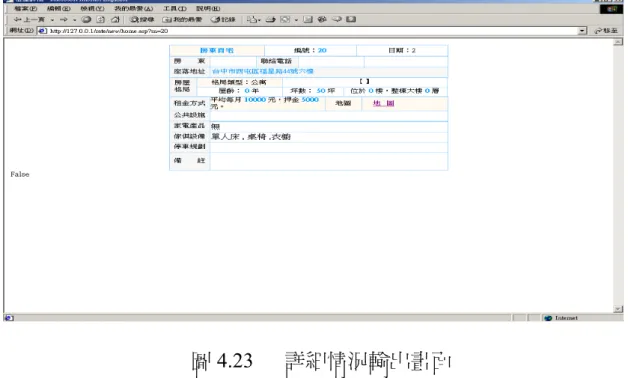The image size is (628, 378).
Task: Click the Messenger speech-bubble toolbar icon
Action: point(337,19)
